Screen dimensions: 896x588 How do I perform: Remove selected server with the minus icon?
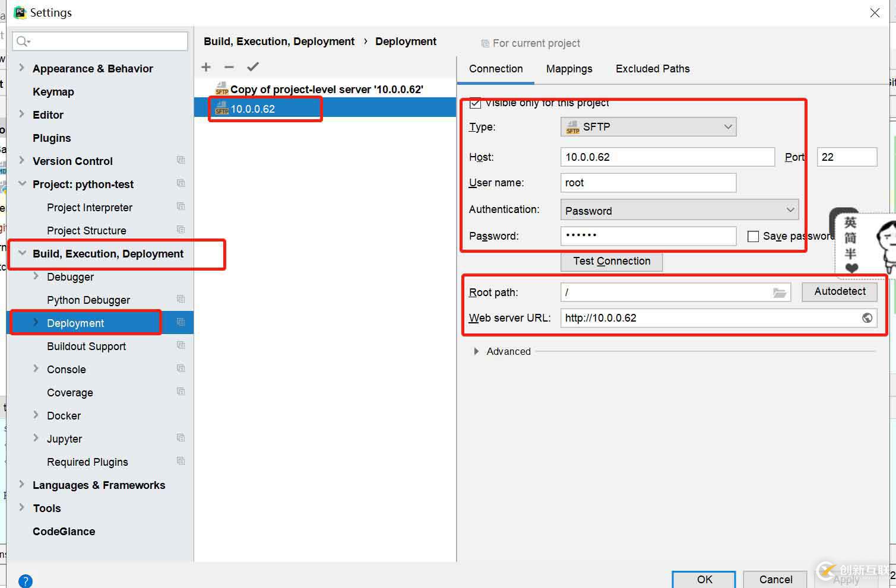click(x=229, y=67)
